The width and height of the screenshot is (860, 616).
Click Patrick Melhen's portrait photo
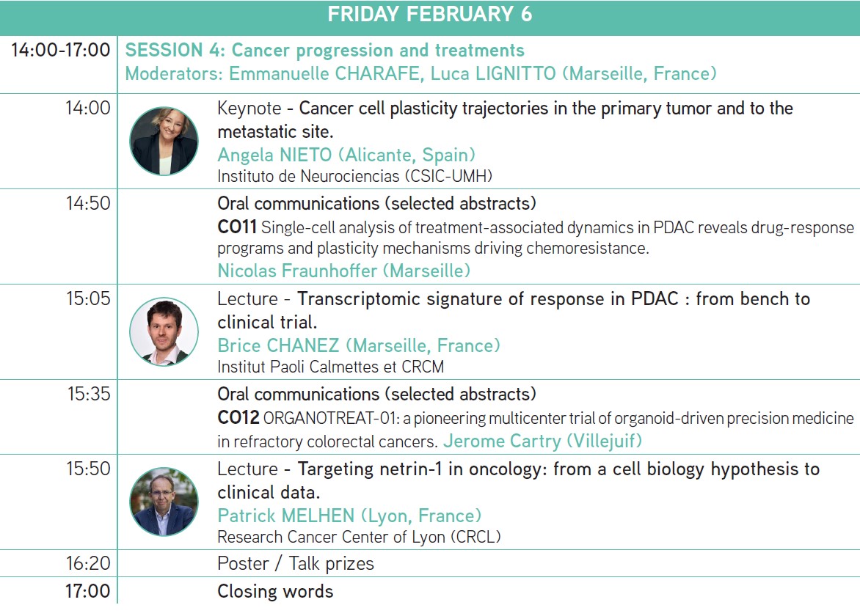[x=164, y=502]
